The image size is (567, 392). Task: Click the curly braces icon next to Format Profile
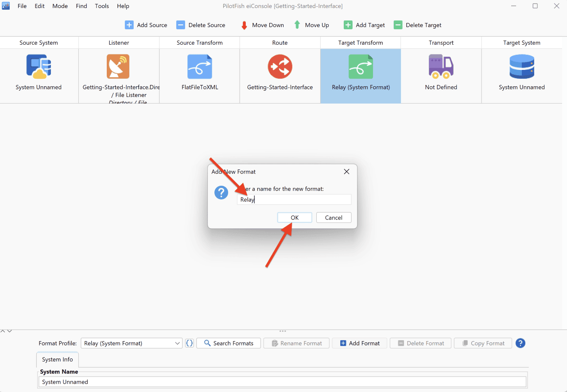190,343
